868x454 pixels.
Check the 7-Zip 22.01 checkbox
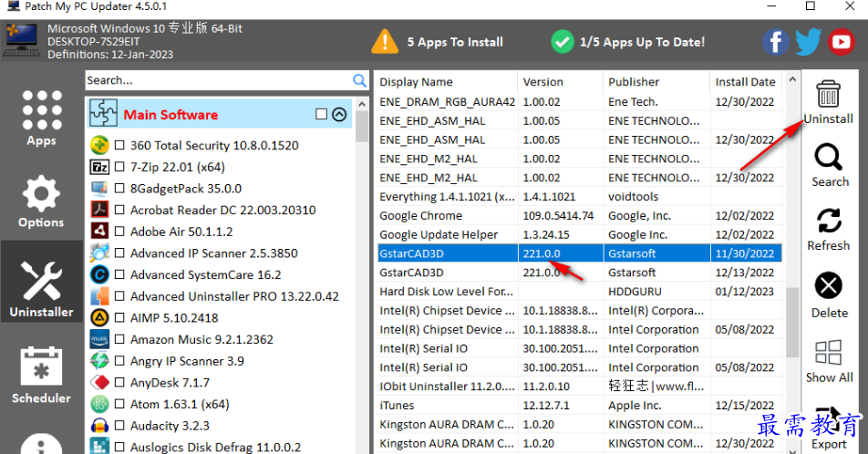[x=119, y=167]
